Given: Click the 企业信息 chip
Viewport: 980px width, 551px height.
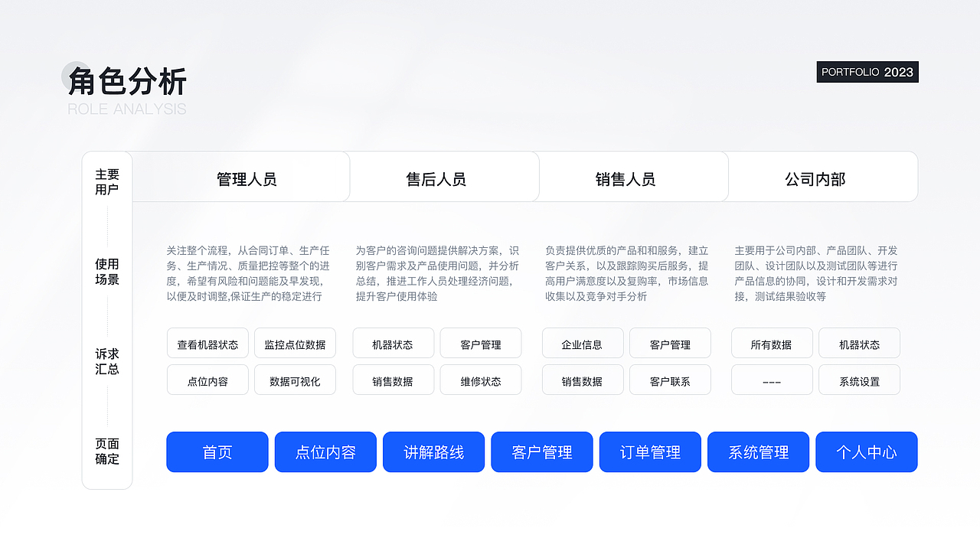Looking at the screenshot, I should click(x=583, y=344).
